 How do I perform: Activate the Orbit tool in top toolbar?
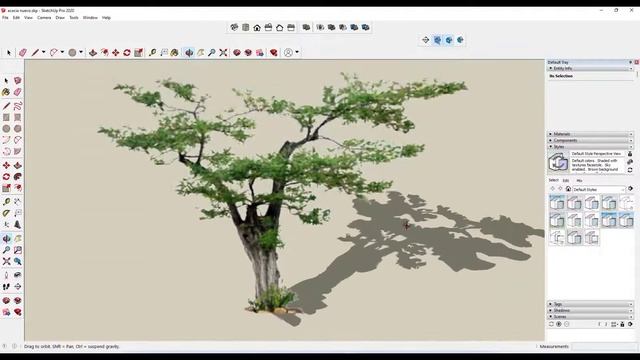click(189, 53)
